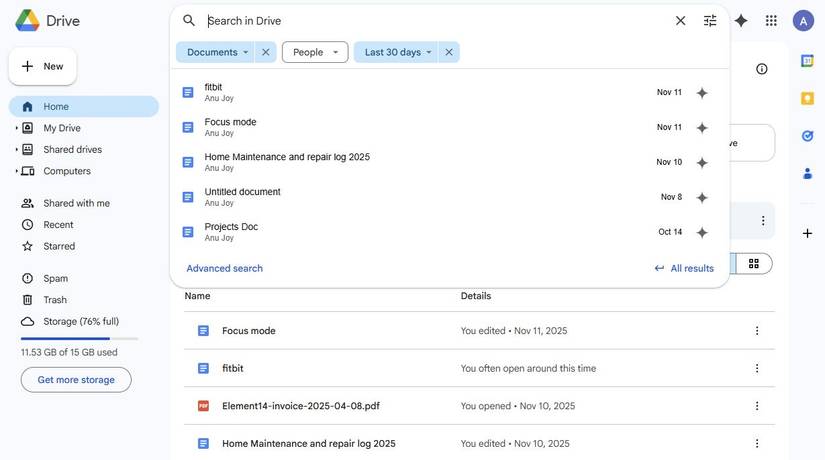Expand the Computers tree arrow
The image size is (825, 460).
pyautogui.click(x=16, y=171)
